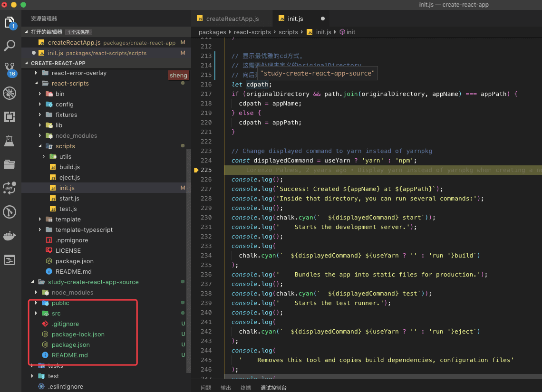
Task: Click the react-scripts breadcrumb segment
Action: [x=252, y=32]
